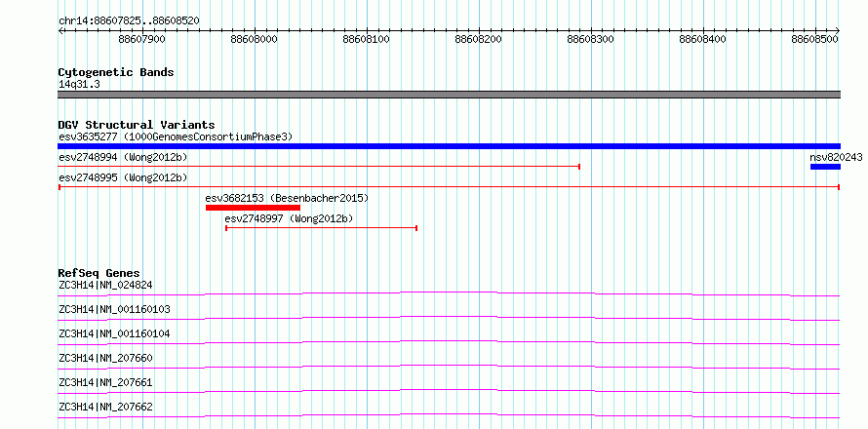This screenshot has height=429, width=868.
Task: Click ruler coordinate 88608300
Action: click(591, 39)
